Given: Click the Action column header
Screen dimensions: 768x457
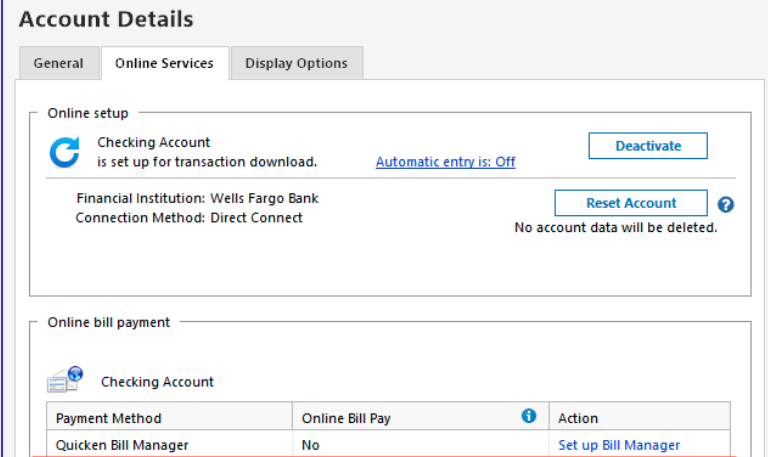Looking at the screenshot, I should click(x=640, y=418).
